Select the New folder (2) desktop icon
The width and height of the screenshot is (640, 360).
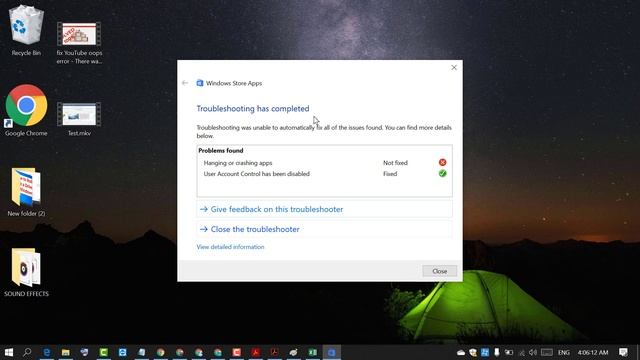coord(26,192)
